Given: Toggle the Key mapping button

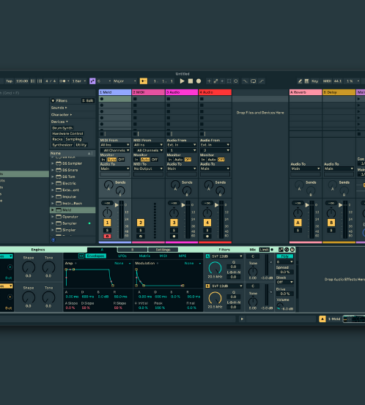Looking at the screenshot, I should tap(315, 81).
